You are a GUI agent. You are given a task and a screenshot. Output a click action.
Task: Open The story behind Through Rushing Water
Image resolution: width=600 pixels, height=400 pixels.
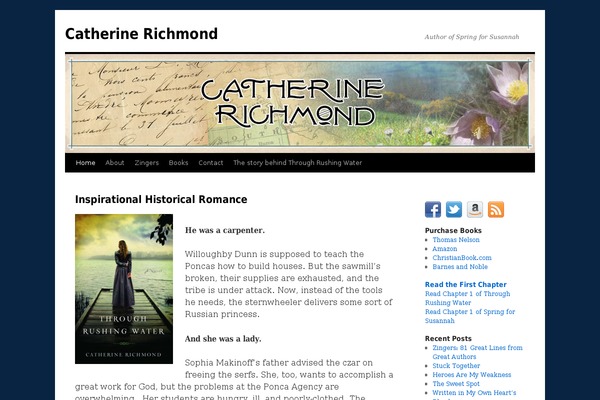[x=298, y=163]
